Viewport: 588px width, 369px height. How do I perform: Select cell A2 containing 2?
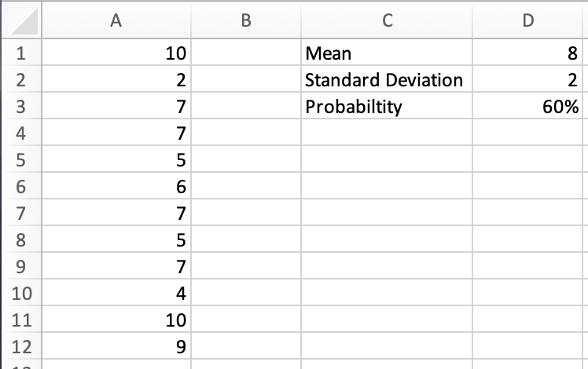coord(116,80)
